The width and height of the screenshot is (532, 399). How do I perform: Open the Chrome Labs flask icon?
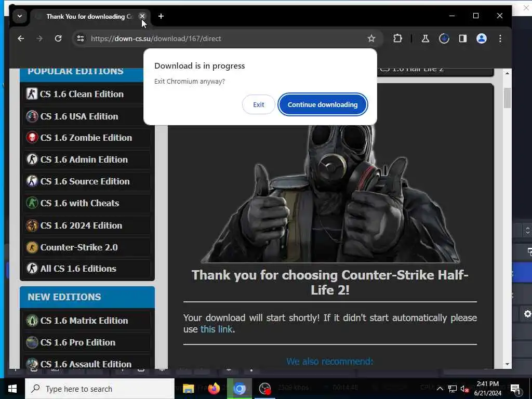[425, 38]
